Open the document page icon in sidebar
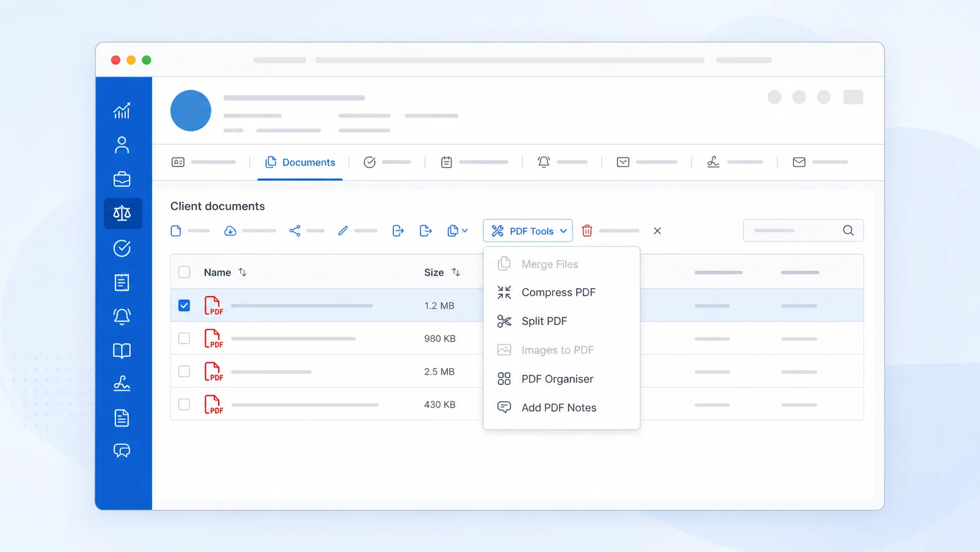The image size is (980, 552). click(x=122, y=418)
